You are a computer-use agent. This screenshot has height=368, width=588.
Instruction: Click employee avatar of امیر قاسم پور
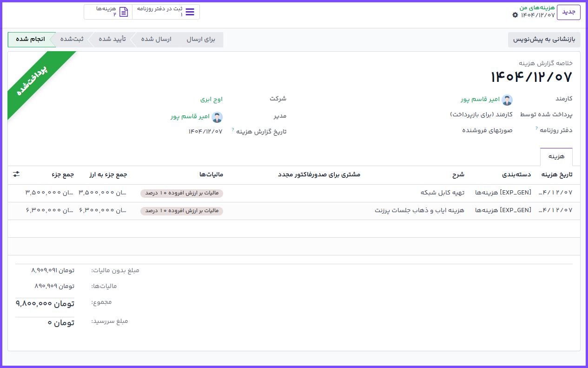tap(507, 100)
